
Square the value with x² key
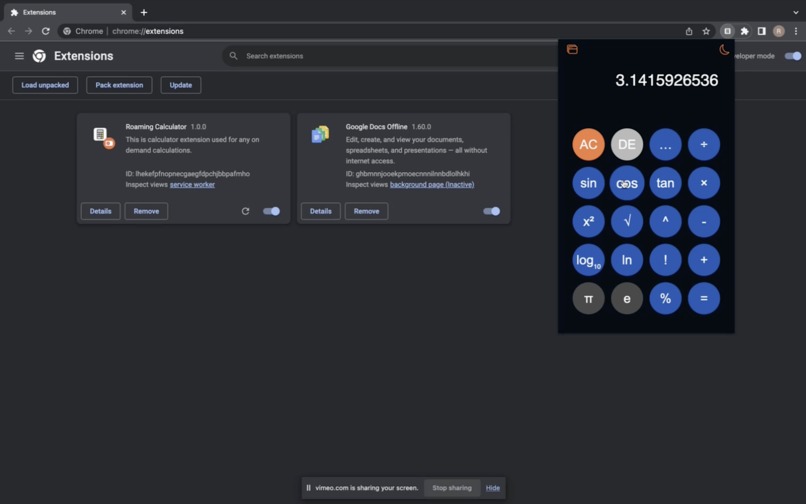(x=588, y=222)
